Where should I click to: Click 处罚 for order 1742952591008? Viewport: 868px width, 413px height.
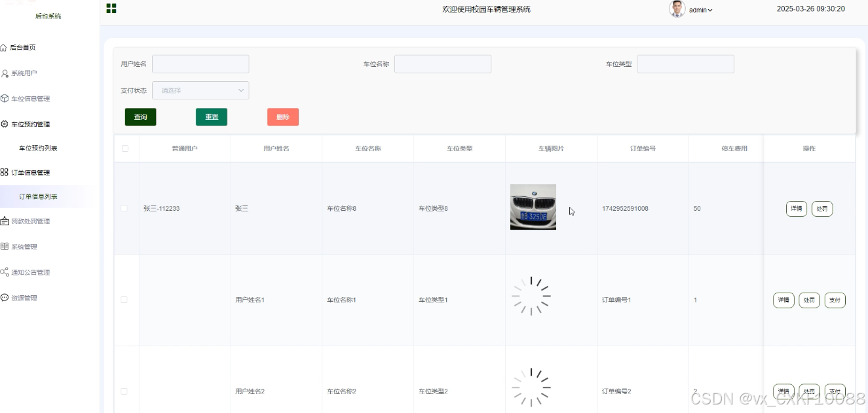[x=822, y=209]
